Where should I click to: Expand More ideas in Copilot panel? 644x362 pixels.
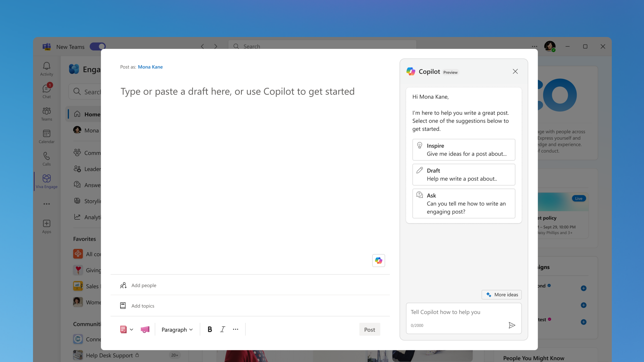pos(503,294)
